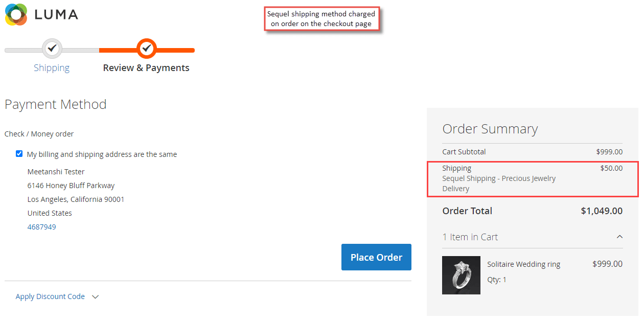Expand the Apply Discount Code section
The height and width of the screenshot is (321, 644).
pos(50,296)
